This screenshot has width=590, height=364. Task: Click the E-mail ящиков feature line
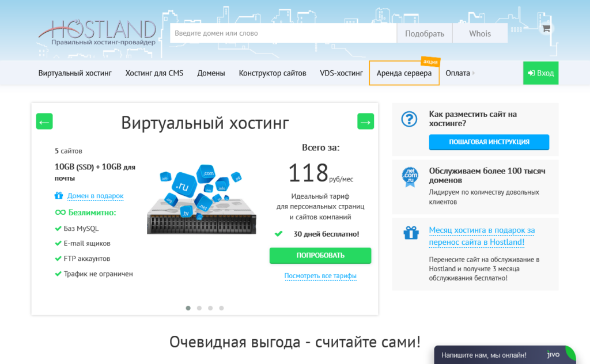(87, 243)
